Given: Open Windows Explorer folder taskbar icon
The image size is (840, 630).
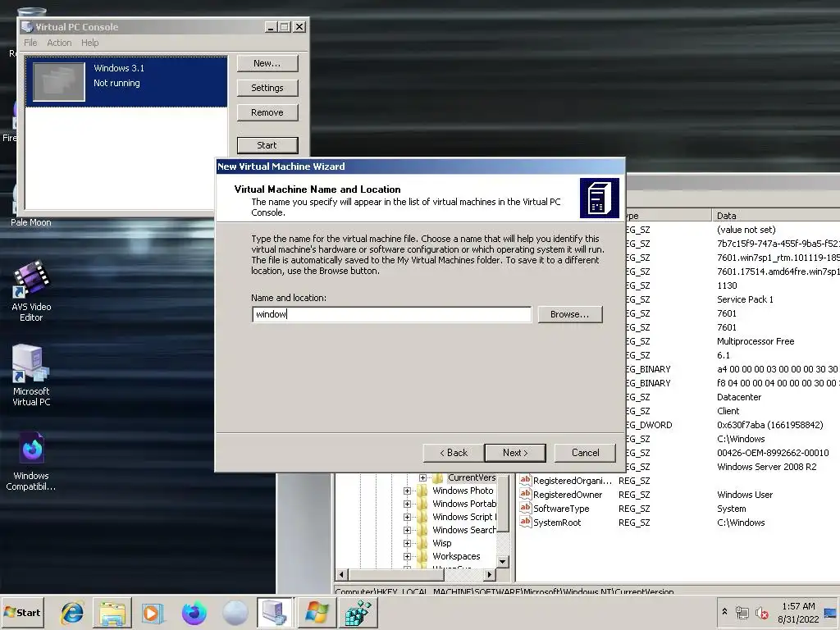Looking at the screenshot, I should pyautogui.click(x=112, y=612).
